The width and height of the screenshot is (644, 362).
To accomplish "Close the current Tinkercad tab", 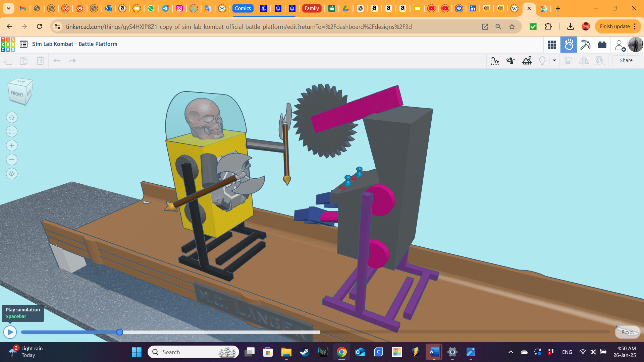I will (x=529, y=8).
